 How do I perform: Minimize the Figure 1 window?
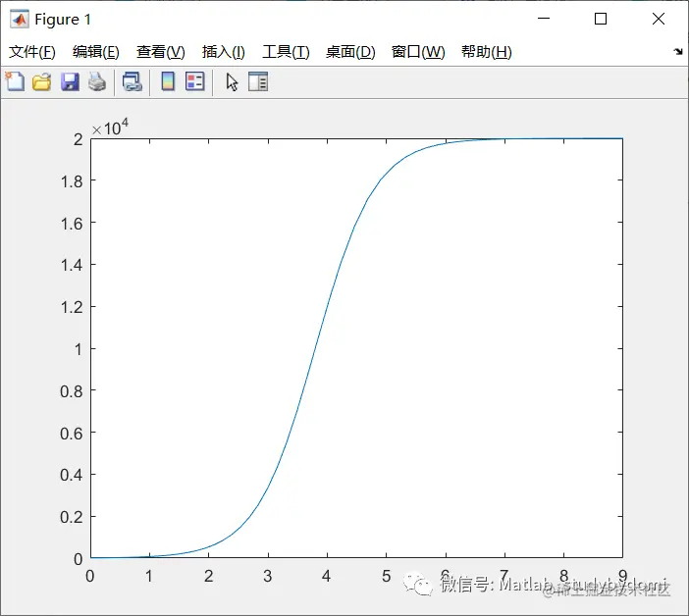click(544, 19)
